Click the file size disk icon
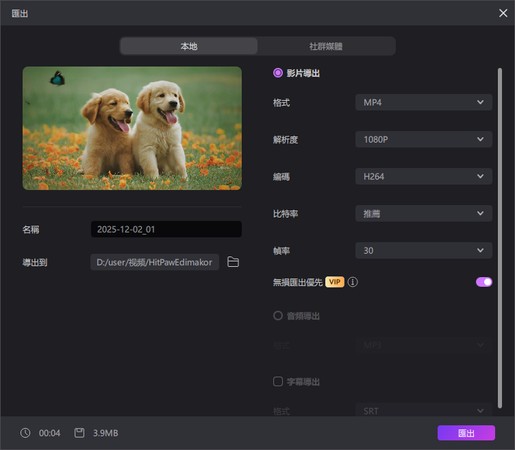This screenshot has width=515, height=450. tap(79, 433)
